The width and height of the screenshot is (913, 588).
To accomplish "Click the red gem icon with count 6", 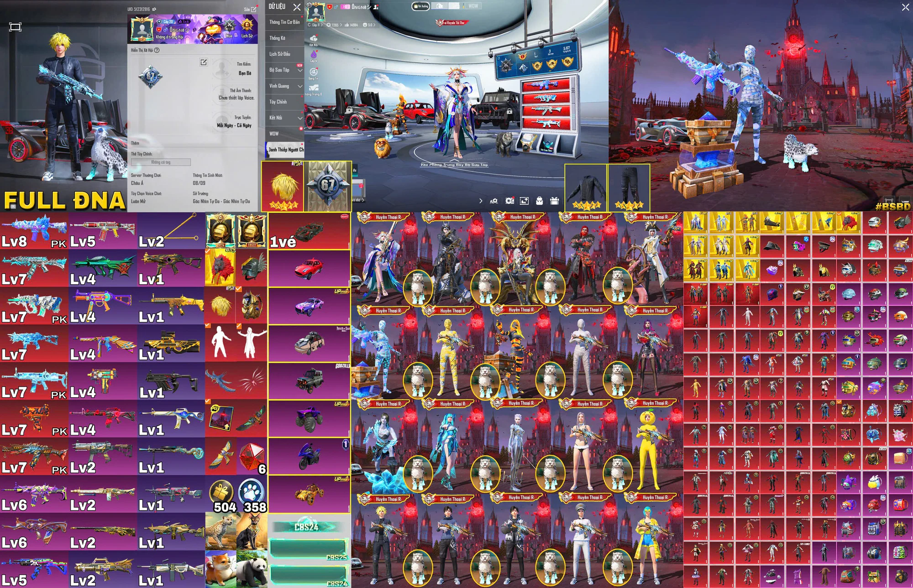I will point(252,456).
